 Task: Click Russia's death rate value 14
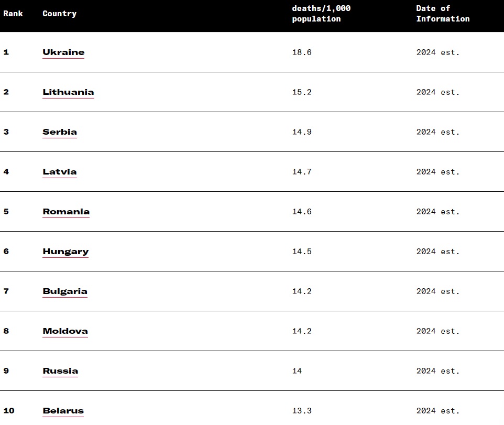[297, 371]
